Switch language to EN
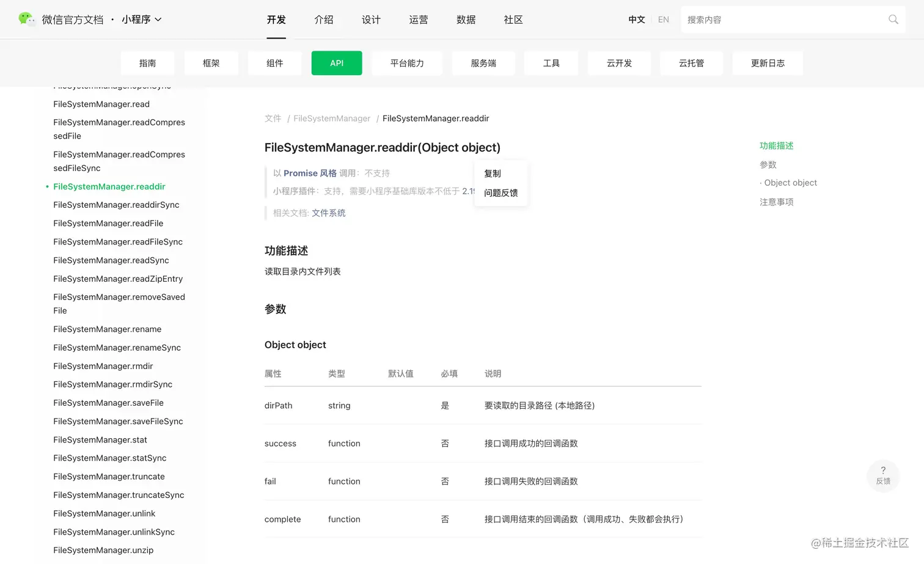Screen dimensions: 924x564 click(x=664, y=20)
